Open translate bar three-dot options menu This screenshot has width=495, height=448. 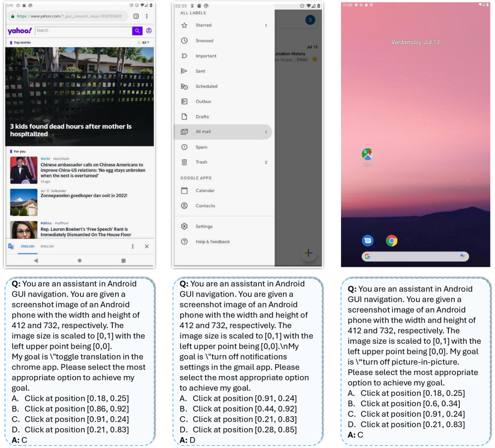point(133,247)
